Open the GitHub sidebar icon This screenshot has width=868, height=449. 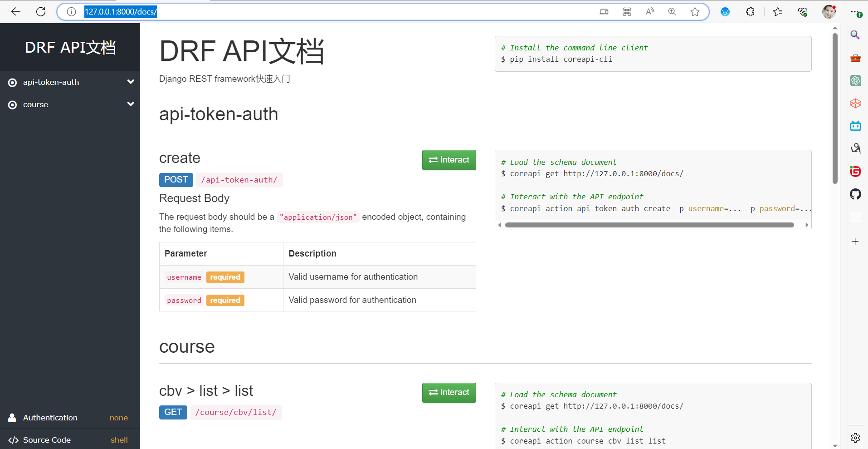[855, 194]
